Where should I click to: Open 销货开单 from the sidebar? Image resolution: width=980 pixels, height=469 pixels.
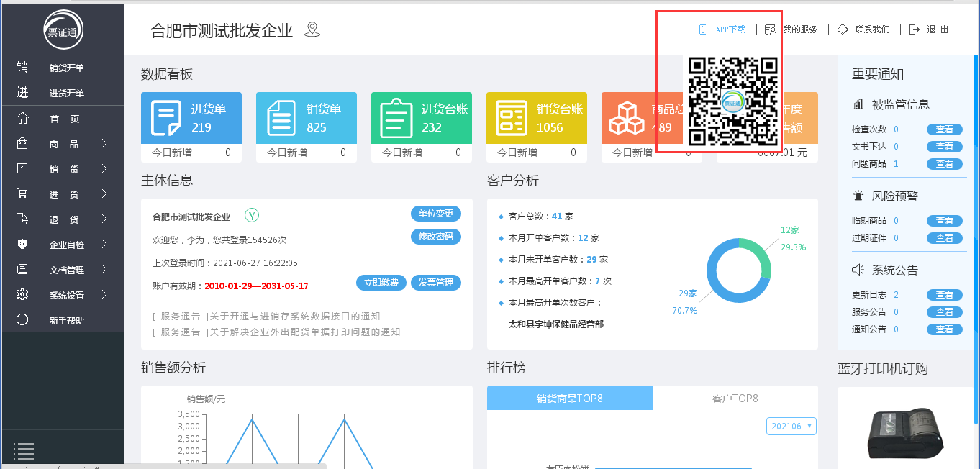pyautogui.click(x=67, y=68)
